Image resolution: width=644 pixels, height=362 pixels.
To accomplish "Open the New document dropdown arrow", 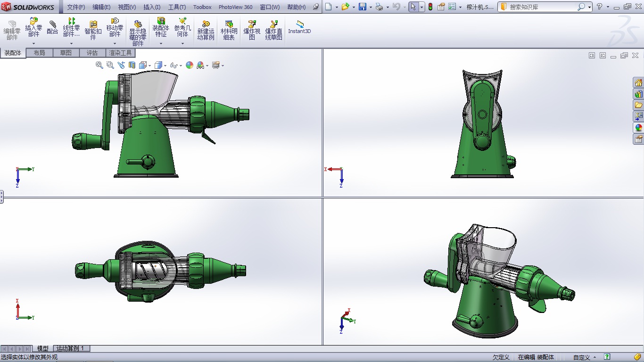I will click(337, 7).
